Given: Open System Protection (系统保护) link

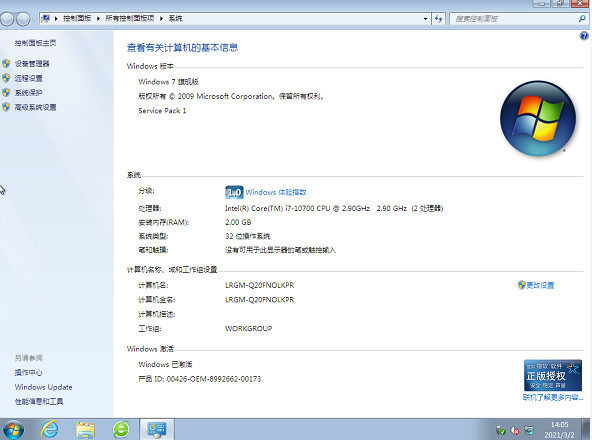Looking at the screenshot, I should tap(29, 93).
